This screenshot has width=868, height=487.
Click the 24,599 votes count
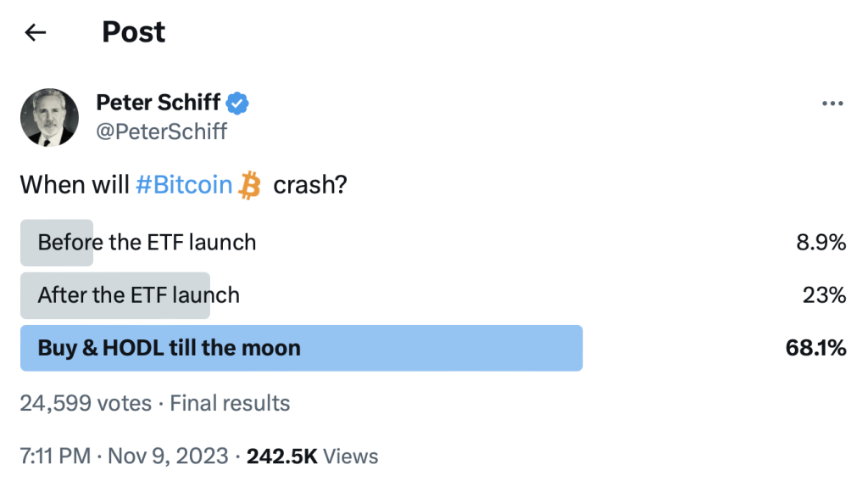coord(86,403)
